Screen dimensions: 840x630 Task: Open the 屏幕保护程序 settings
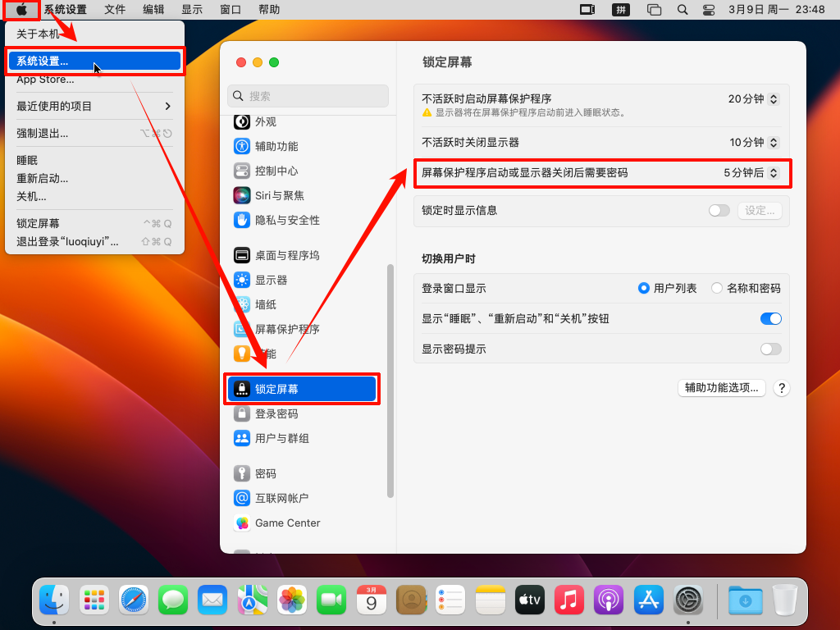pyautogui.click(x=287, y=330)
